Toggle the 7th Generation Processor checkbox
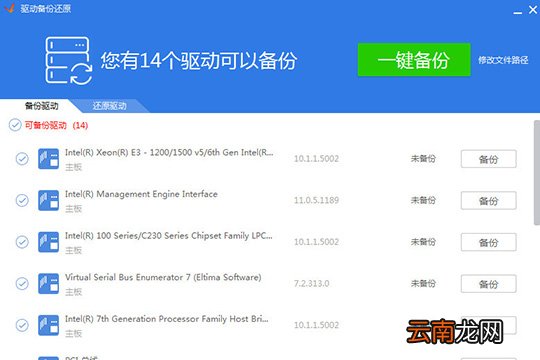Screen dimensions: 540x360 point(22,325)
